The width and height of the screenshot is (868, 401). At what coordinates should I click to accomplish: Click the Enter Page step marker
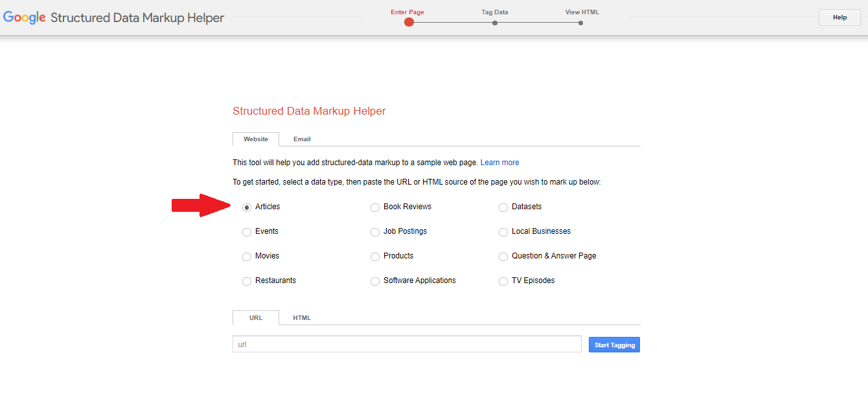(x=409, y=22)
